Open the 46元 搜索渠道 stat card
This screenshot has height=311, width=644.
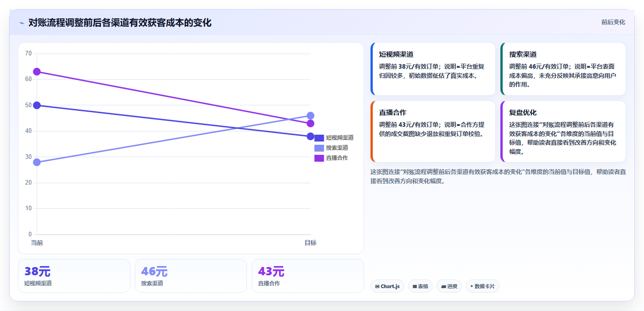click(x=191, y=276)
